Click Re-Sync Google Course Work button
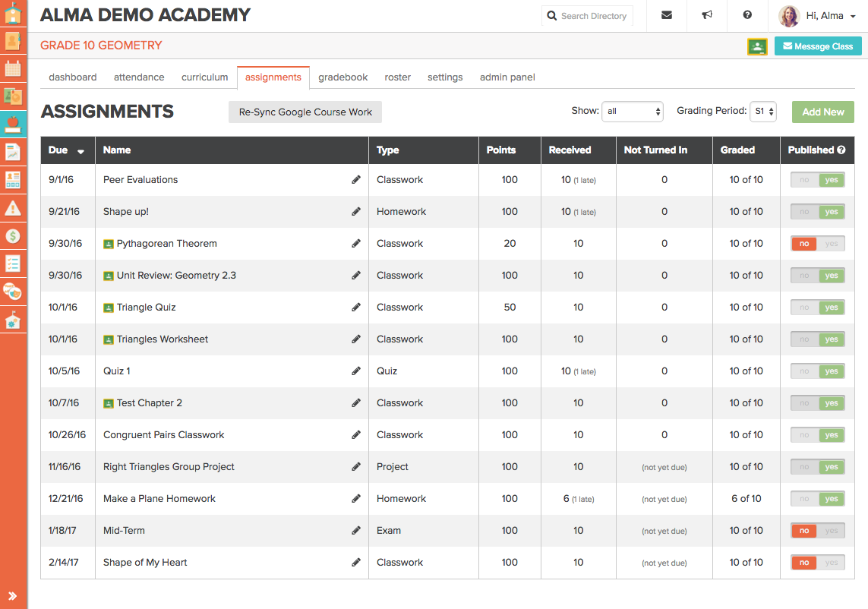 click(x=305, y=112)
